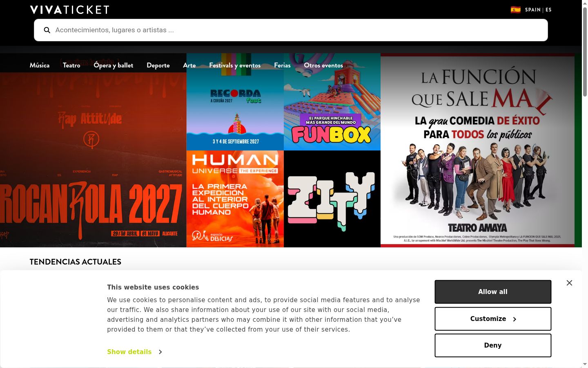Click the "This website uses cookies" title
Viewport: 588px width, 368px height.
(x=153, y=287)
